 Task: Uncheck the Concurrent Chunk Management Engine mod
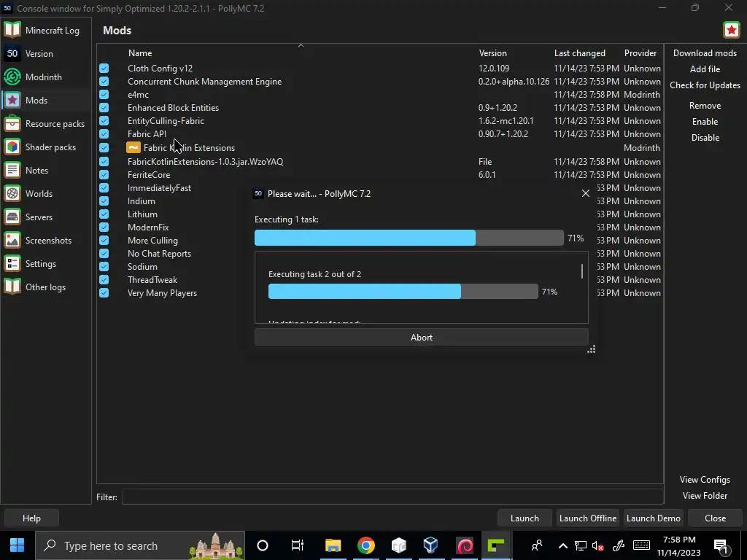(104, 82)
